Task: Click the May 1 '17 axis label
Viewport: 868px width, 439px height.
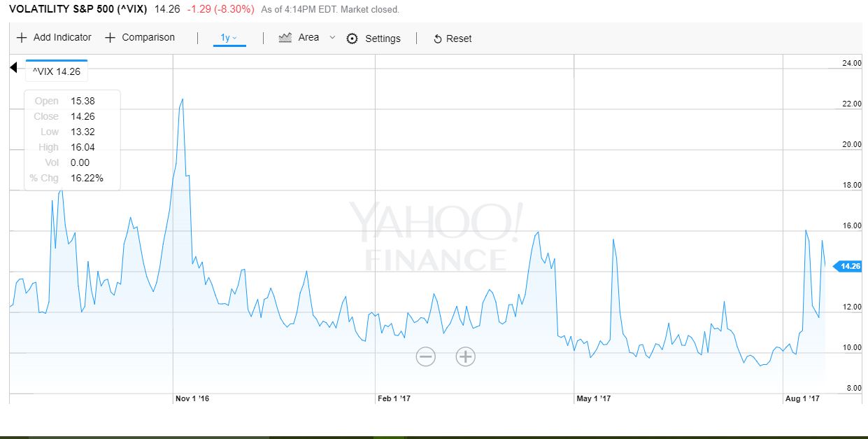Action: tap(594, 398)
